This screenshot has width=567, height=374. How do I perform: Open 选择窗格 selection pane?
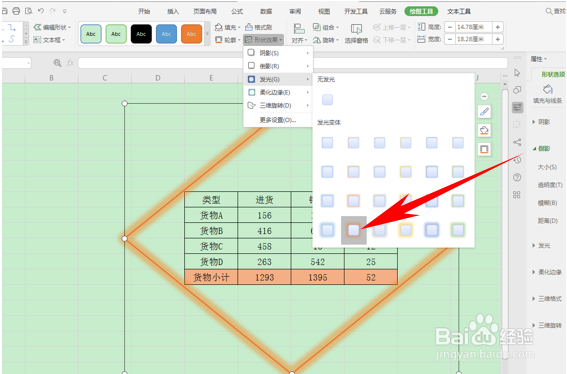(356, 34)
